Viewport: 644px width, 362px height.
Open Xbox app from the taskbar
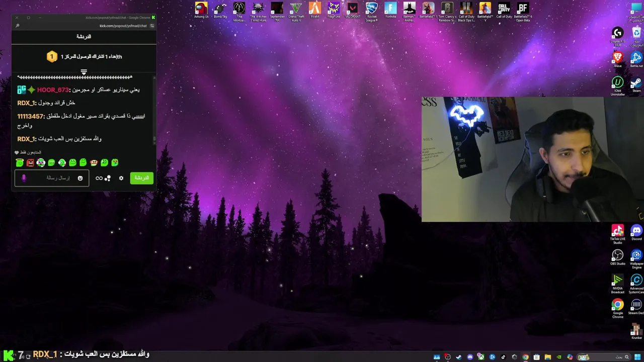[x=481, y=357]
